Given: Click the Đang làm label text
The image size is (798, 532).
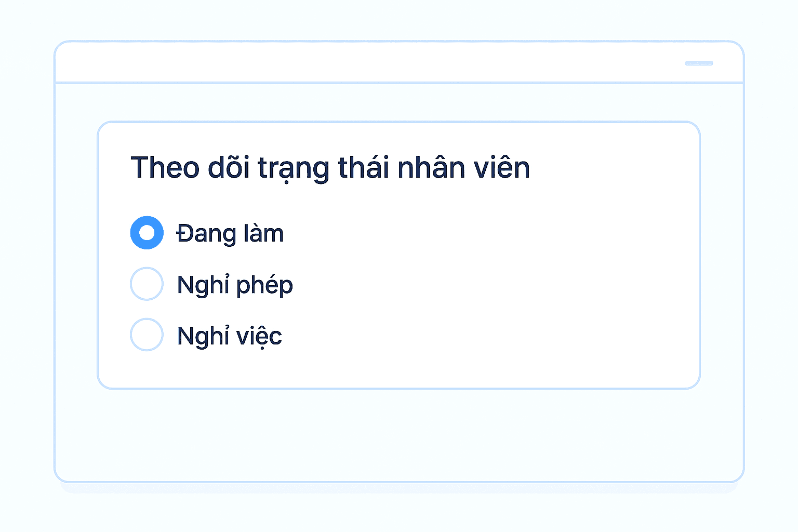Looking at the screenshot, I should [230, 233].
